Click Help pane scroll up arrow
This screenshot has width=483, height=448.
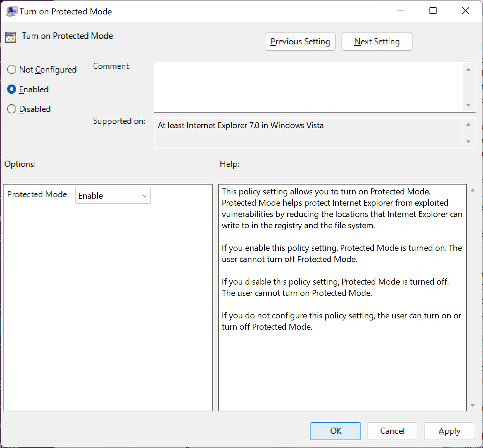point(472,190)
